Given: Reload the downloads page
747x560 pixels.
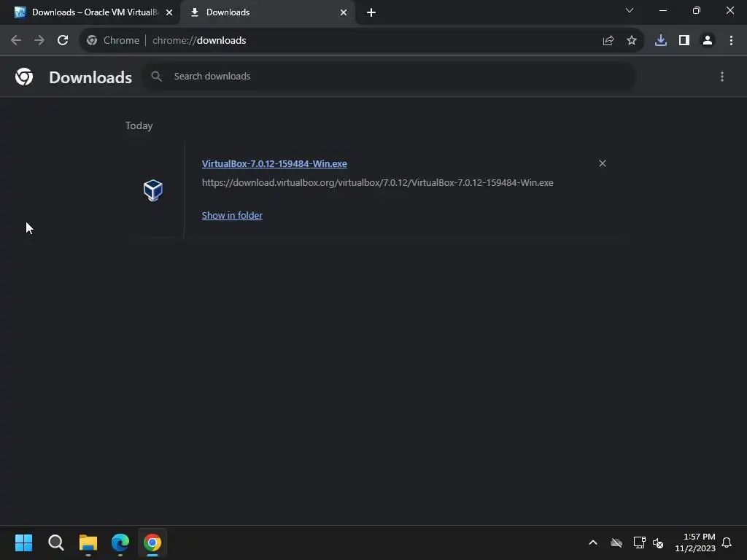Looking at the screenshot, I should tap(63, 41).
